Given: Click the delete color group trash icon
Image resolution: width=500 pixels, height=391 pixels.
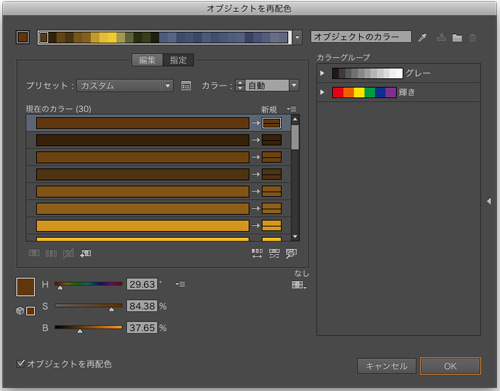Looking at the screenshot, I should click(472, 38).
